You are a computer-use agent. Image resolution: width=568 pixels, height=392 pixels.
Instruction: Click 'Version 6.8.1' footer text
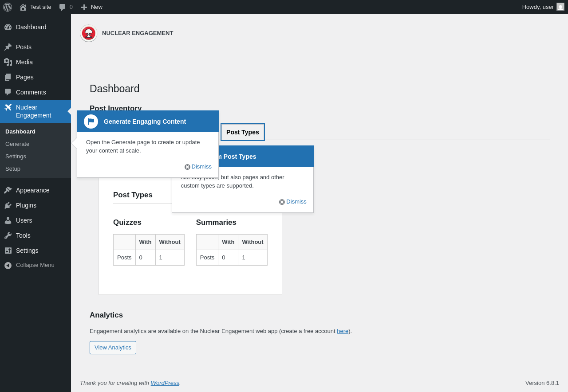coord(542,383)
